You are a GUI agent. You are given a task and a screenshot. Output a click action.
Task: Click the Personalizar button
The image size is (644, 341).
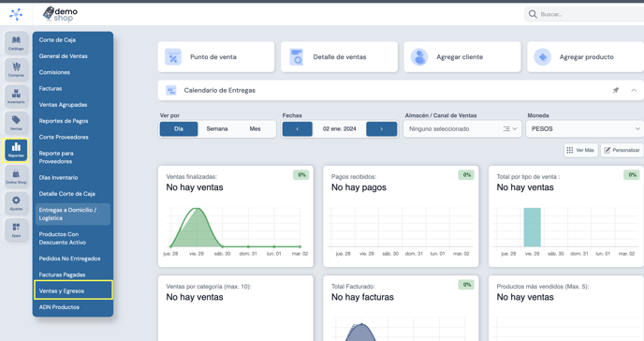click(622, 151)
